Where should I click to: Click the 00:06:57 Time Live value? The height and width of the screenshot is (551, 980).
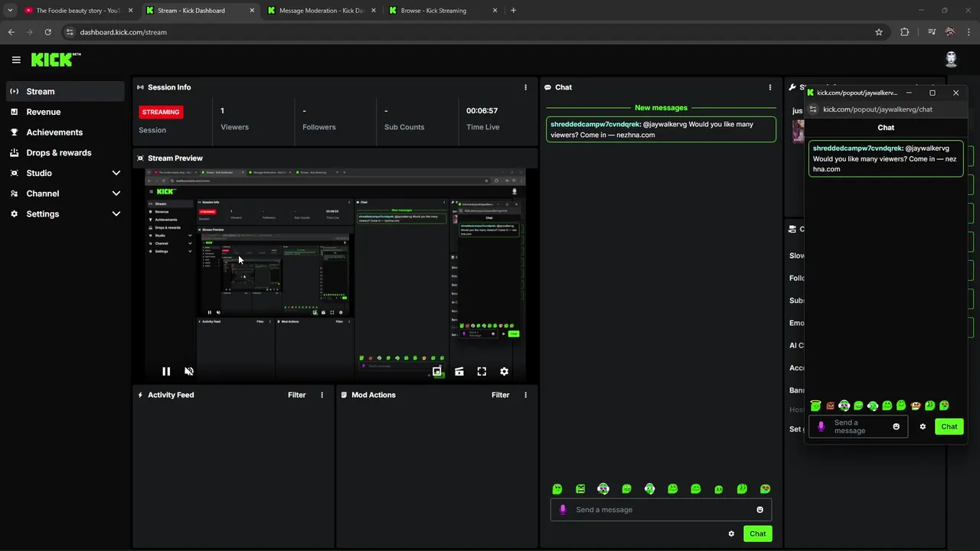tap(482, 111)
